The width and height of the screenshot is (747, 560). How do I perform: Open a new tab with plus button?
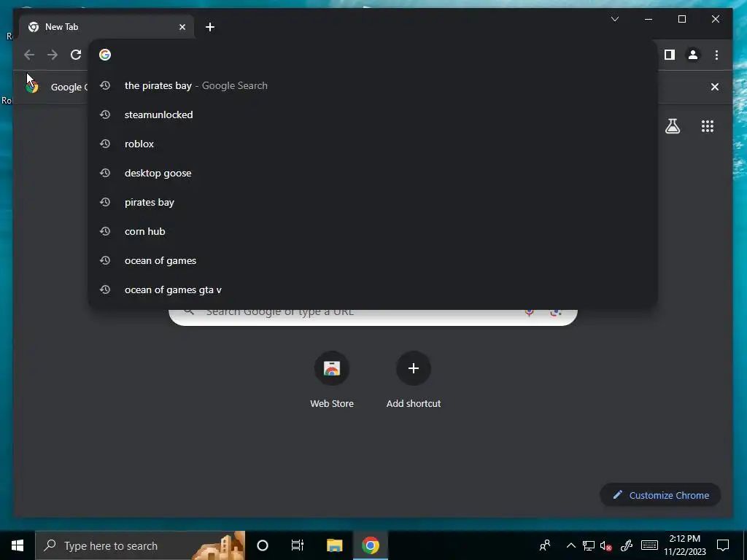pyautogui.click(x=210, y=27)
